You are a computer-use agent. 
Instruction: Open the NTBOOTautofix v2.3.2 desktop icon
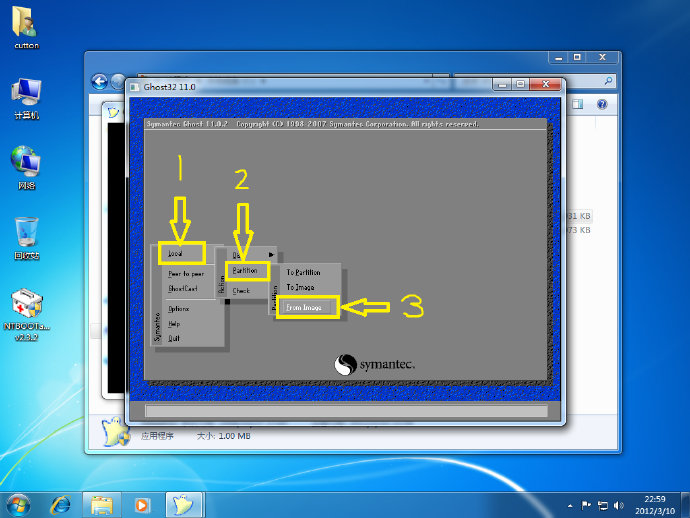coord(26,314)
